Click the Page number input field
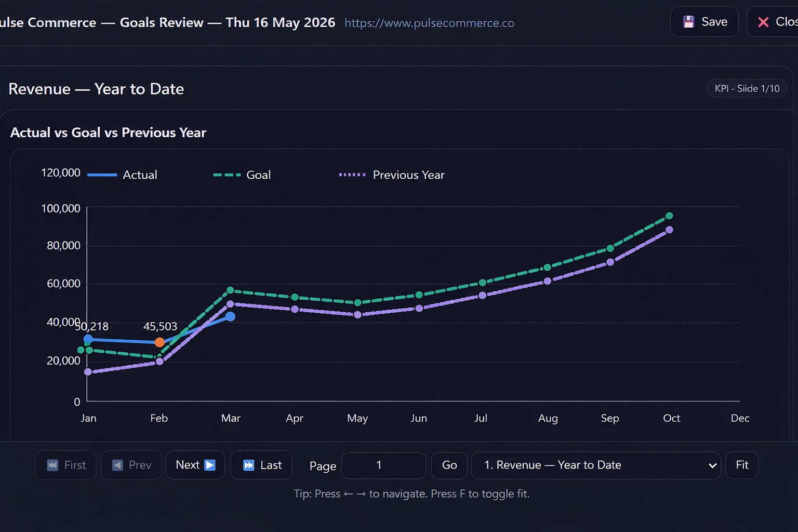Viewport: 798px width, 532px height. click(383, 465)
